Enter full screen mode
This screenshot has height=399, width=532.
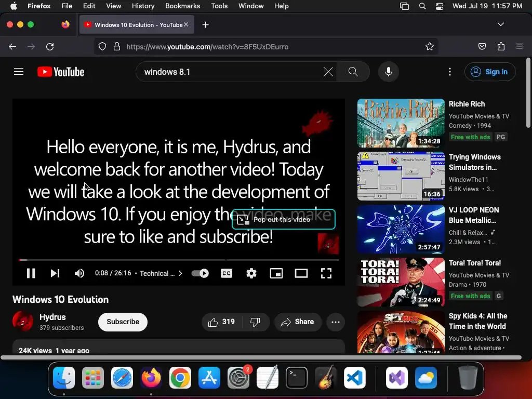coord(326,273)
